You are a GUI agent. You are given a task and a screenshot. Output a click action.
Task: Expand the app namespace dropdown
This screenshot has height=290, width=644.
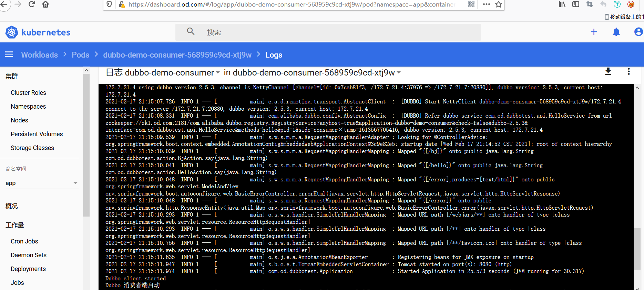(x=42, y=183)
